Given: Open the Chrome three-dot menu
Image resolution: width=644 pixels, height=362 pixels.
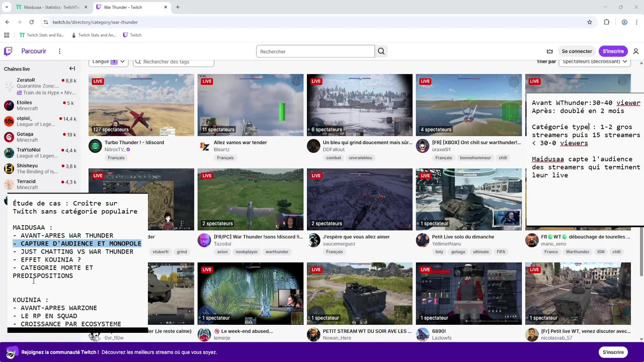Looking at the screenshot, I should tap(637, 22).
